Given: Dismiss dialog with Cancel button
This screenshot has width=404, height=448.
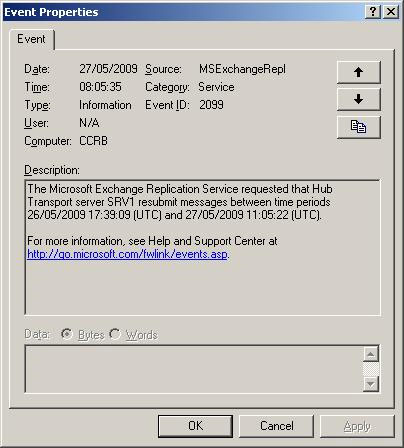Looking at the screenshot, I should tap(277, 426).
